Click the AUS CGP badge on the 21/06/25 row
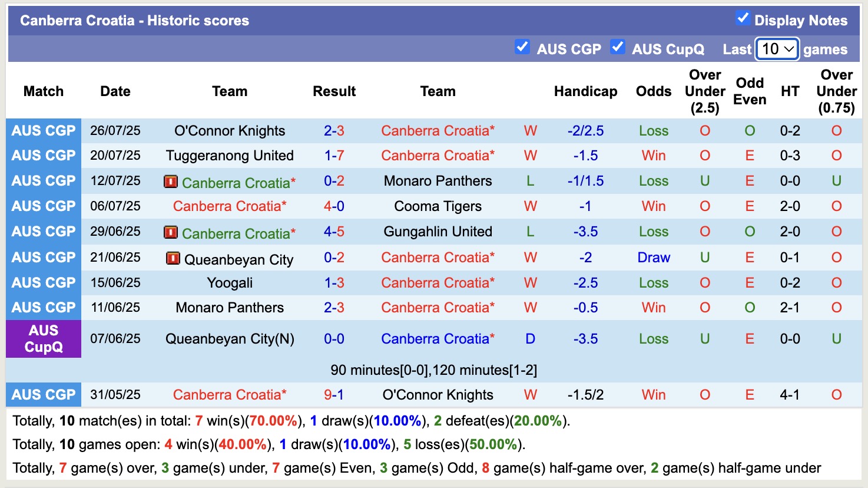The image size is (868, 488). tap(43, 257)
